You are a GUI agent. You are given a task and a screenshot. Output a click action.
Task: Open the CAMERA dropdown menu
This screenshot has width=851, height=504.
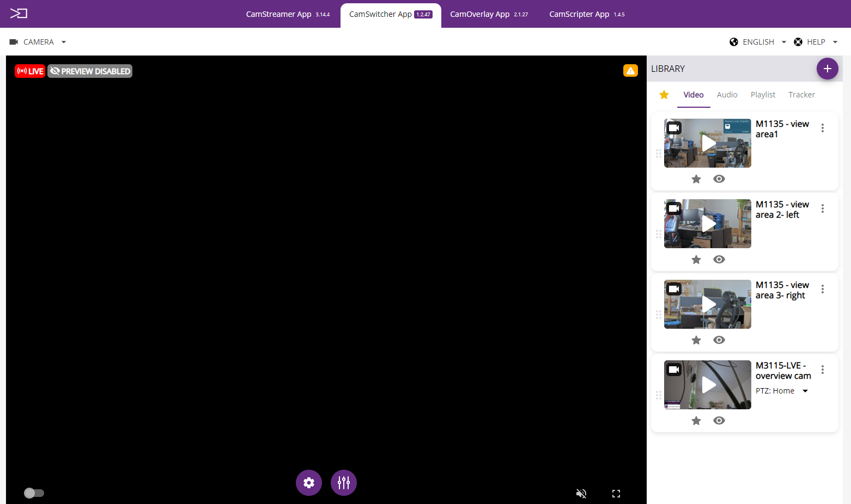point(38,42)
